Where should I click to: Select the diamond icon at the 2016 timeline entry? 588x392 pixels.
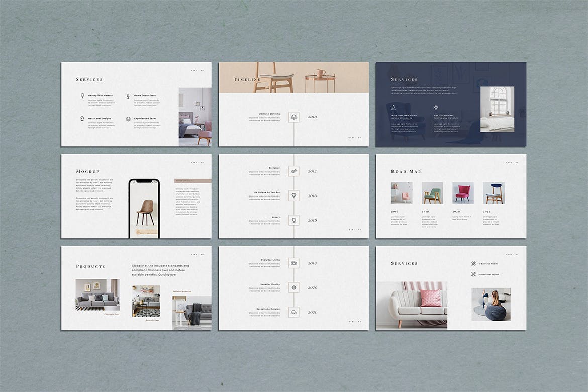(294, 195)
